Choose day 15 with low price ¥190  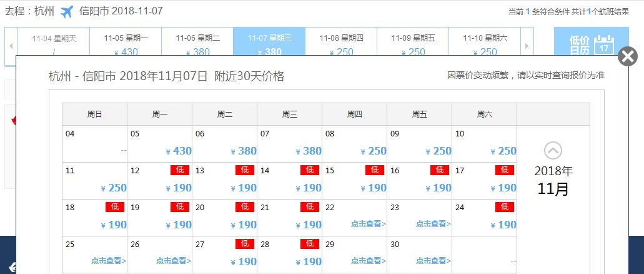(x=354, y=181)
